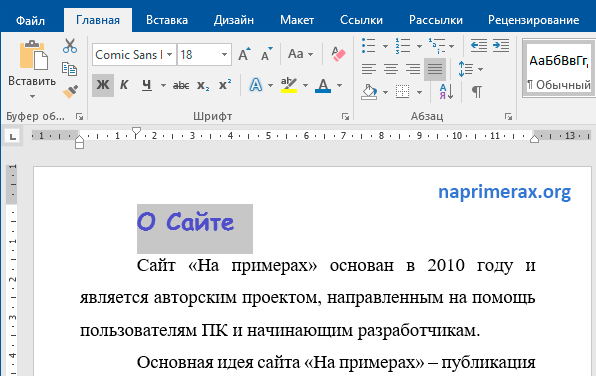Click the right indent marker on ruler
Viewport: 596px width, 376px height.
(534, 139)
